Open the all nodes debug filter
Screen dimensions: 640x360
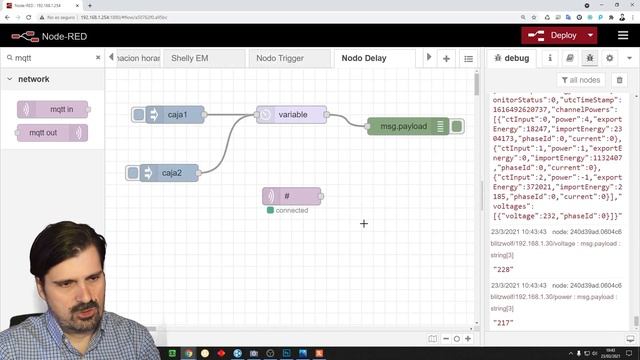tap(581, 80)
